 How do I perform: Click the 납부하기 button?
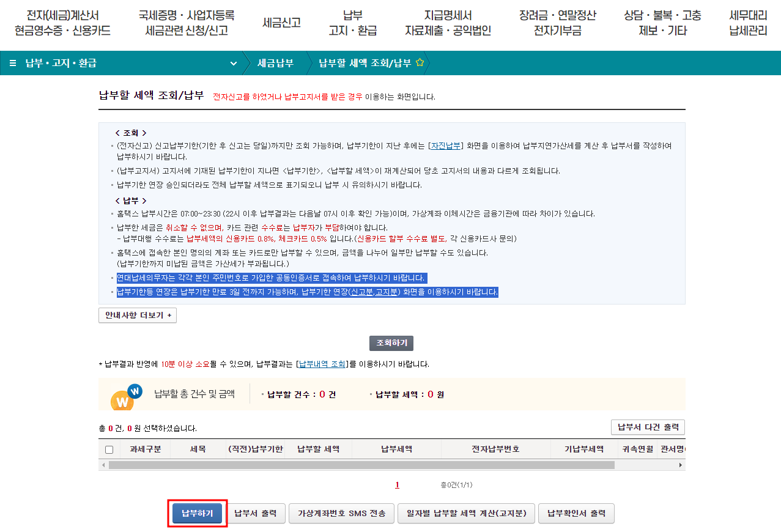pos(197,514)
